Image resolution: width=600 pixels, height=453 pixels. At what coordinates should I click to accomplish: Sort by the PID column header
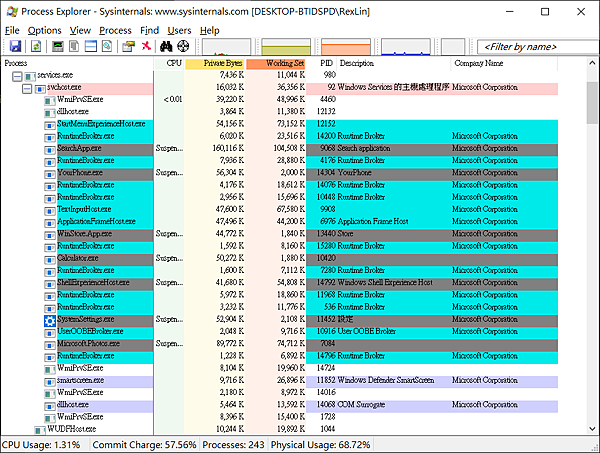coord(321,64)
